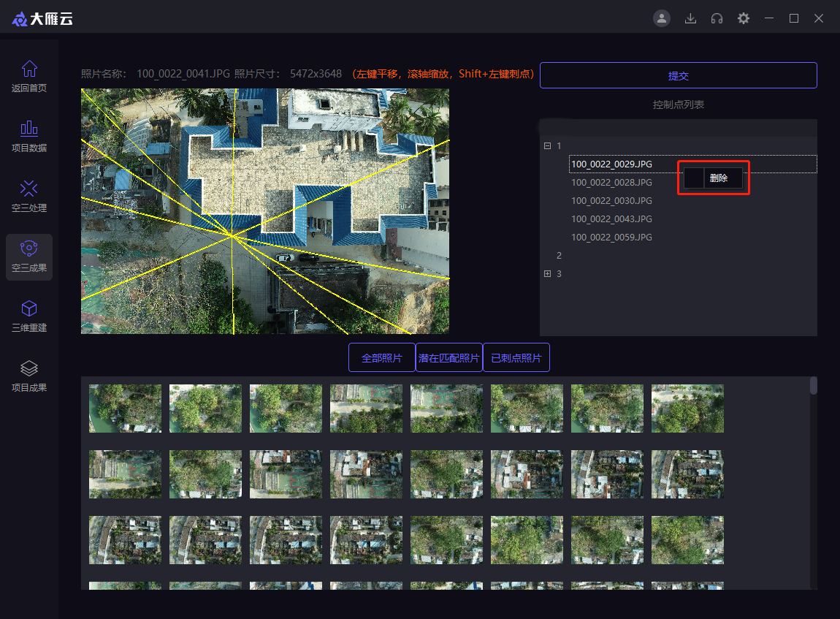The height and width of the screenshot is (619, 840).
Task: Open first thumbnail in top row
Action: 125,409
